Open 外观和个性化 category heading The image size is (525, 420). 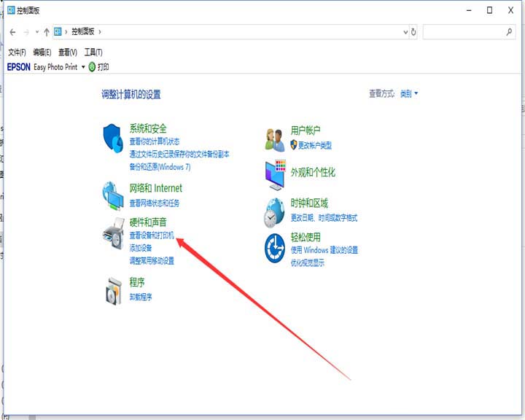pyautogui.click(x=313, y=172)
